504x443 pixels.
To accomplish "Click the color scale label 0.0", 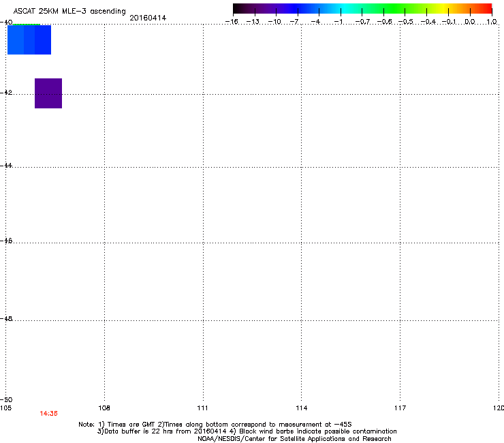I will [x=470, y=22].
